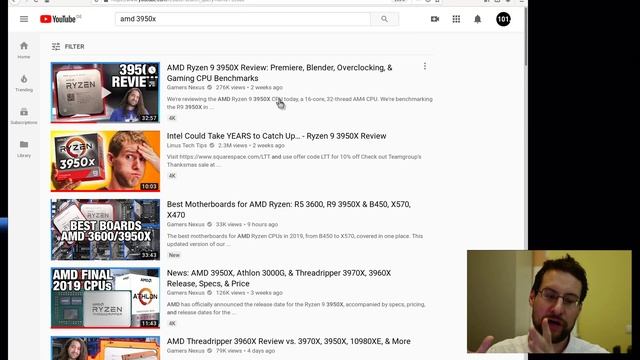Screen dimensions: 640x360
Task: Click the description starting 'Visit https://www.squarespace.com/LTT'
Action: pyautogui.click(x=294, y=161)
